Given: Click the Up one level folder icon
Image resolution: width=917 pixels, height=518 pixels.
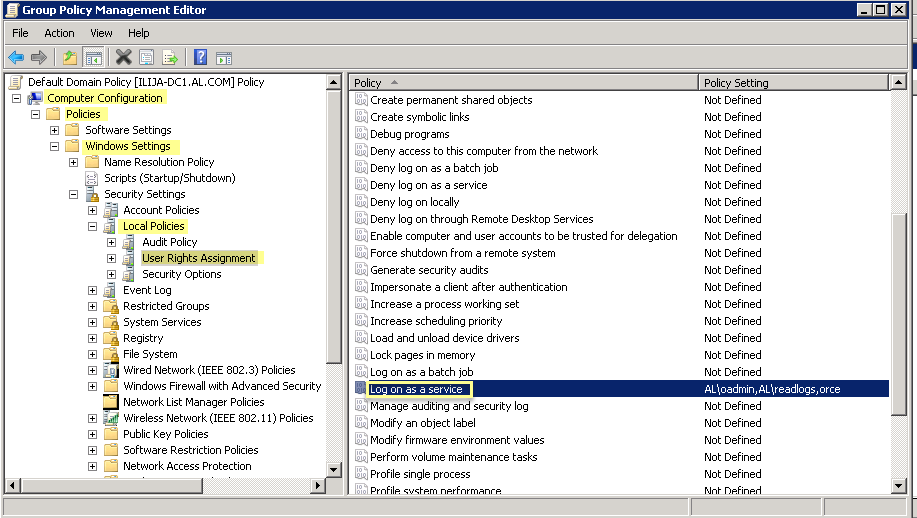Looking at the screenshot, I should pyautogui.click(x=69, y=57).
